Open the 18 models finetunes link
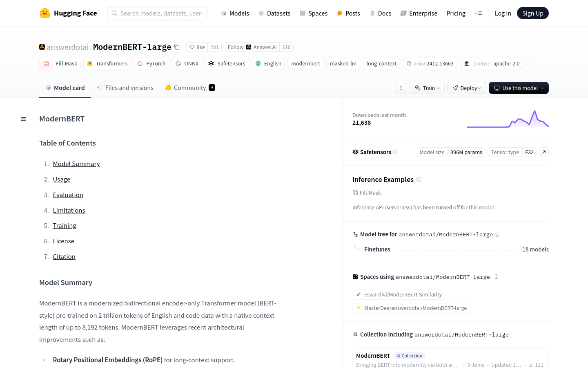Viewport: 588px width, 368px height. tap(535, 249)
